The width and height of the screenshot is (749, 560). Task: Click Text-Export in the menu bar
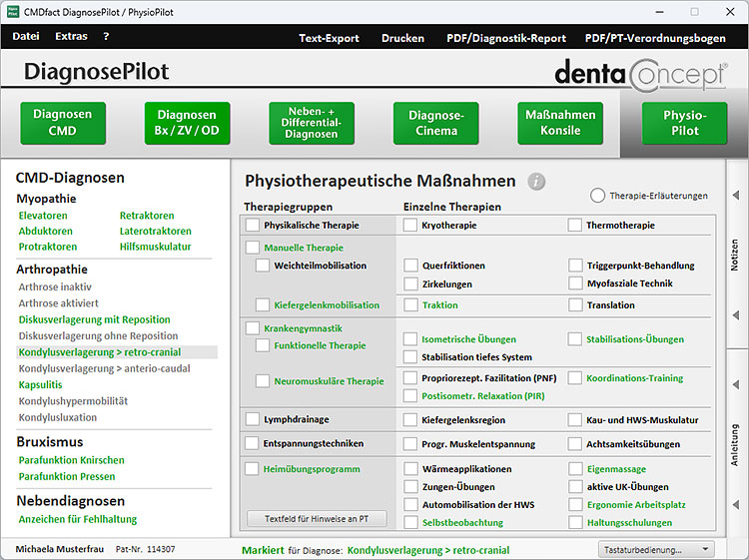tap(329, 38)
